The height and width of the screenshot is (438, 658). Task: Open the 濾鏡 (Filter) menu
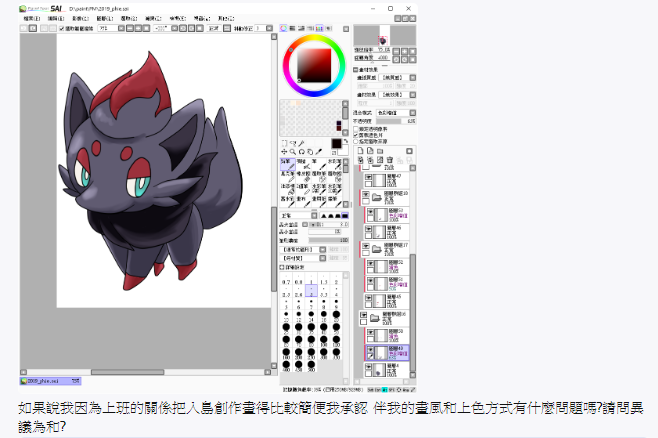tap(153, 18)
